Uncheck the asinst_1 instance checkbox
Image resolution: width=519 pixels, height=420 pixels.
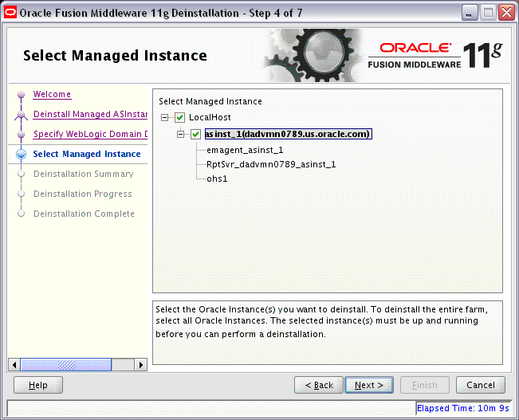tap(195, 134)
